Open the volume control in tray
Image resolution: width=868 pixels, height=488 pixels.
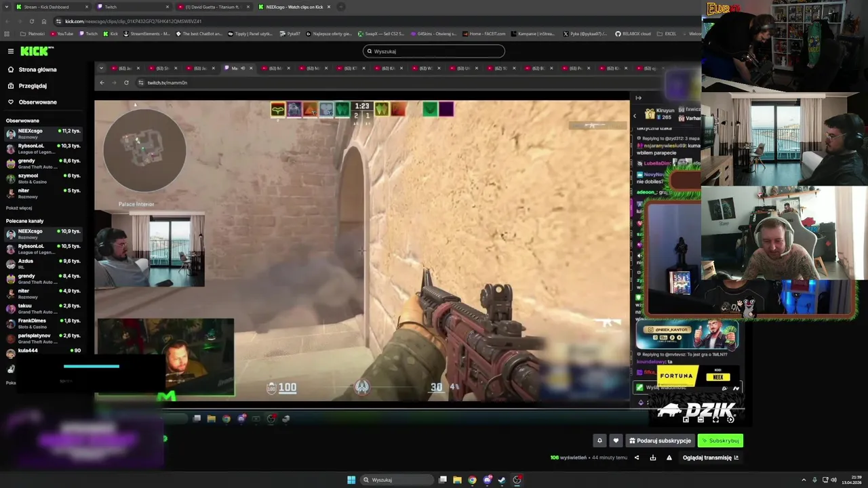coord(833,480)
